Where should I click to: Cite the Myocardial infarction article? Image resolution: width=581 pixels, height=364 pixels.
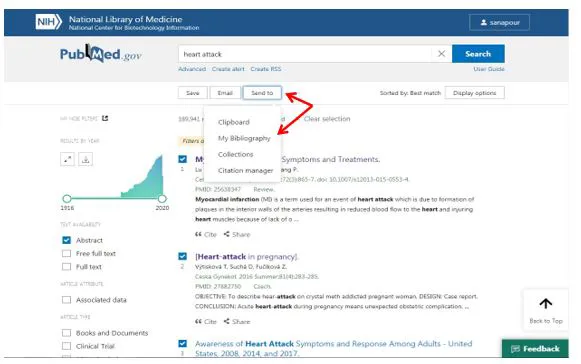(206, 234)
